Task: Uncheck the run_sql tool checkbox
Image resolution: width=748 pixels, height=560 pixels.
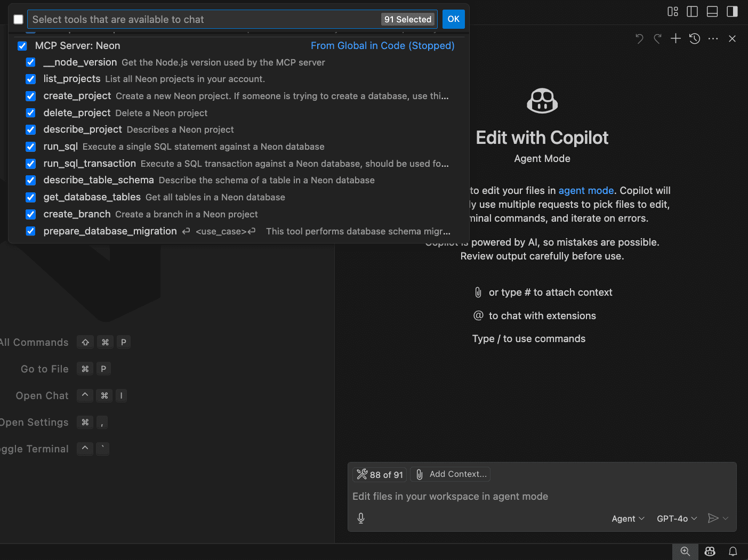Action: point(30,147)
